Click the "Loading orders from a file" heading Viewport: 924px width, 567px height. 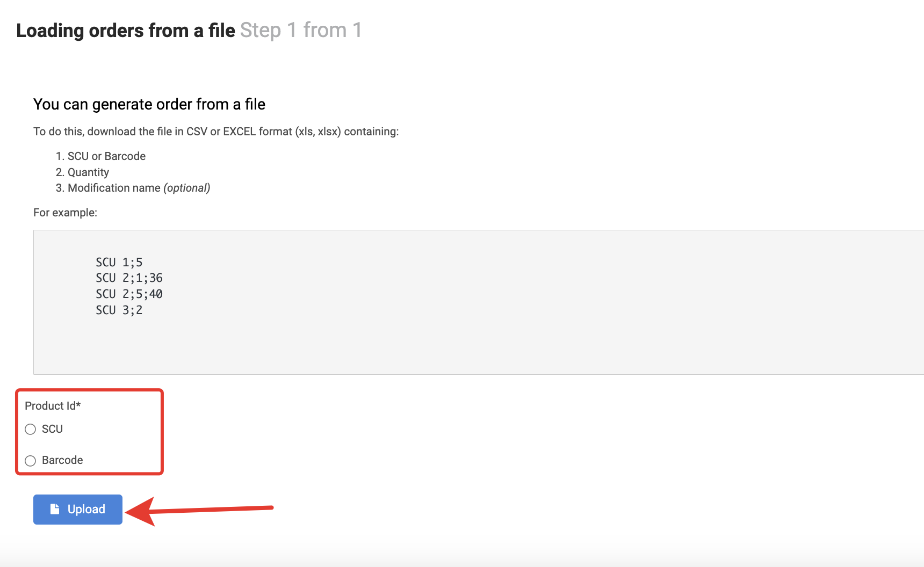tap(126, 31)
